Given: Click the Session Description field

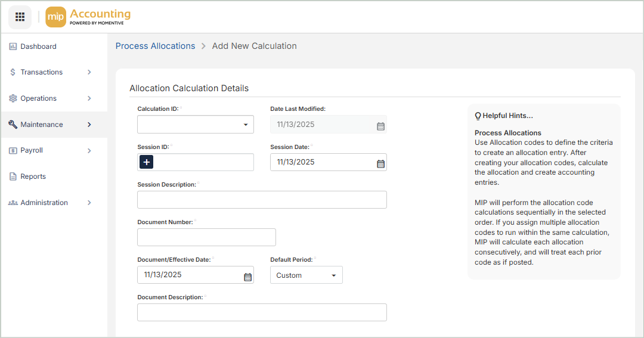Looking at the screenshot, I should 262,200.
